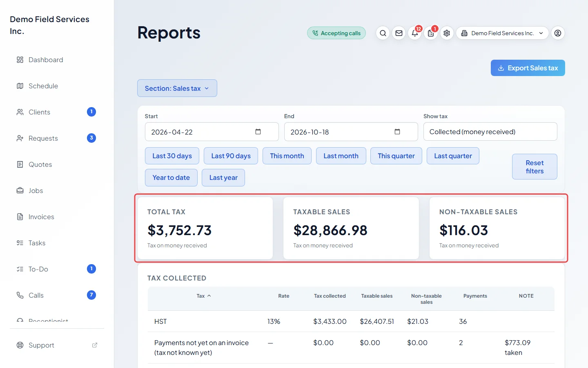Open the mail inbox icon
588x368 pixels.
[399, 33]
